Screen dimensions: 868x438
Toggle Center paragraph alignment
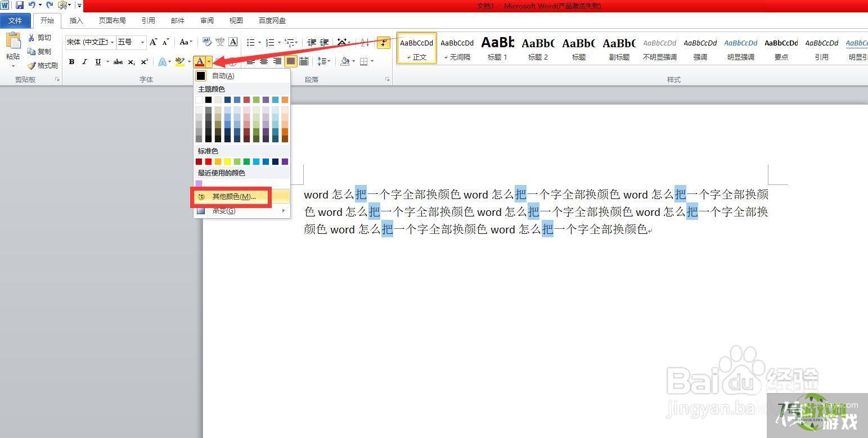pos(264,62)
